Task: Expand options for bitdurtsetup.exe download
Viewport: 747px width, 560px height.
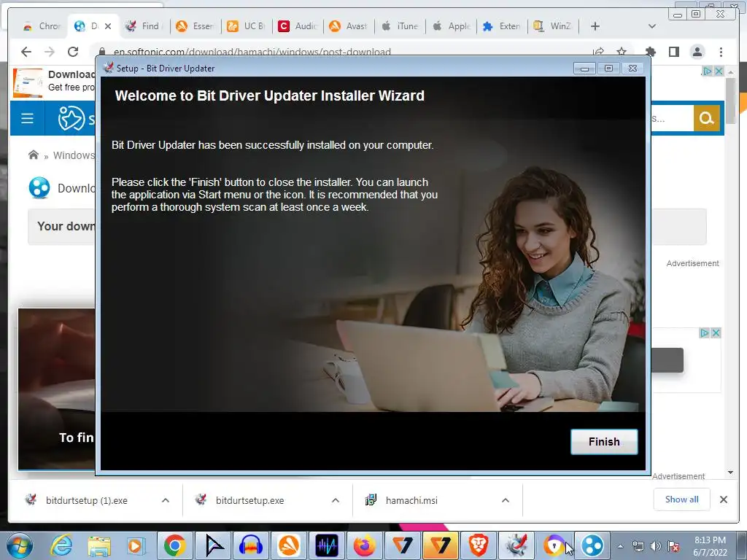Action: coord(336,500)
